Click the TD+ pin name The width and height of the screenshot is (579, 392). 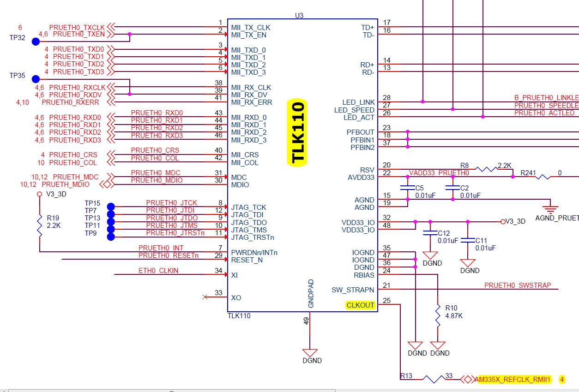click(x=368, y=28)
